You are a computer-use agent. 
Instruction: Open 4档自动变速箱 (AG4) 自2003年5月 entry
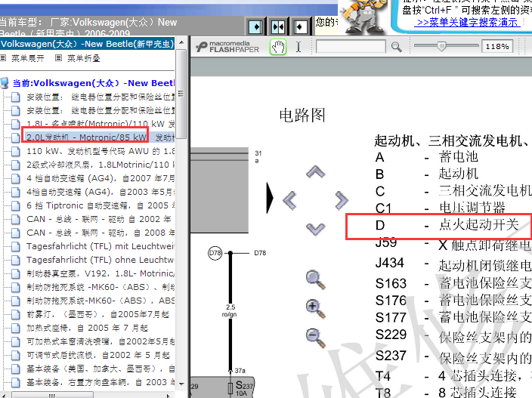(101, 192)
